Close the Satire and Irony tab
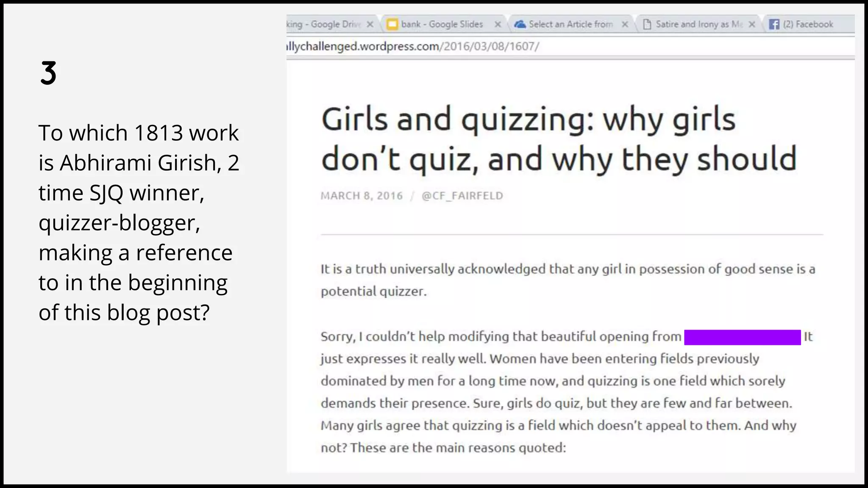This screenshot has height=488, width=868. coord(752,24)
